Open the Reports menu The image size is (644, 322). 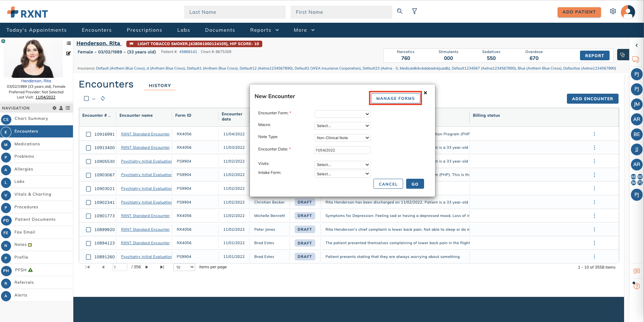[264, 30]
